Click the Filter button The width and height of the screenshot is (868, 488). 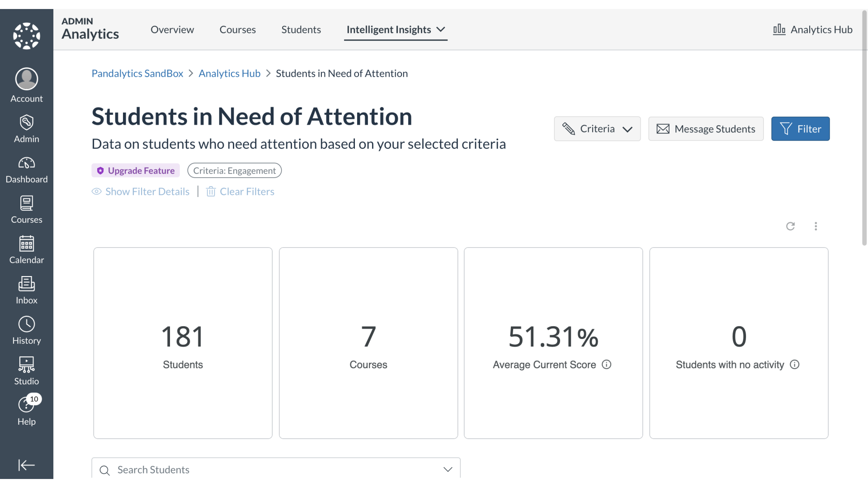point(800,128)
